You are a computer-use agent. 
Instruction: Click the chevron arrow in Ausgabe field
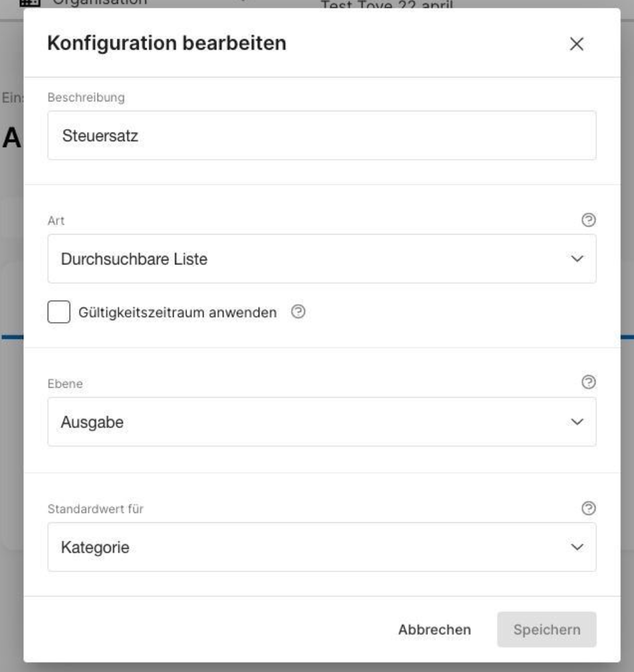coord(577,422)
